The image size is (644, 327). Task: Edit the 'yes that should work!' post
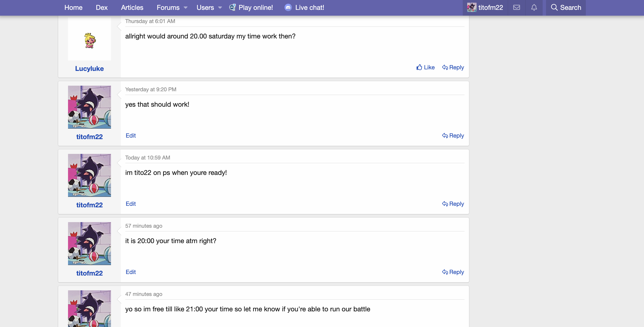point(130,136)
